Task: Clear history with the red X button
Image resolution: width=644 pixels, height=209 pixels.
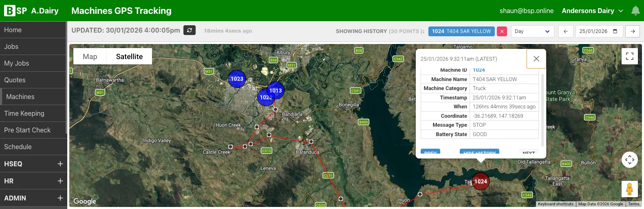Action: click(502, 31)
